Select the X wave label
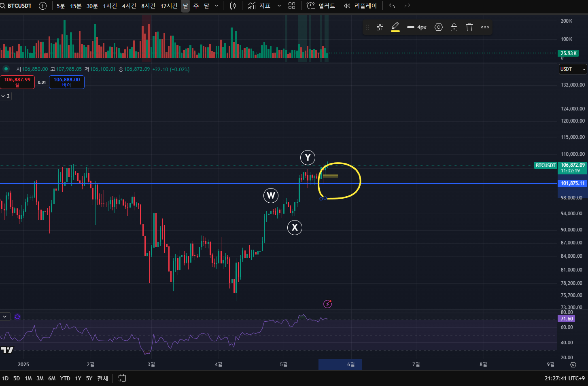588x386 pixels. pos(295,227)
